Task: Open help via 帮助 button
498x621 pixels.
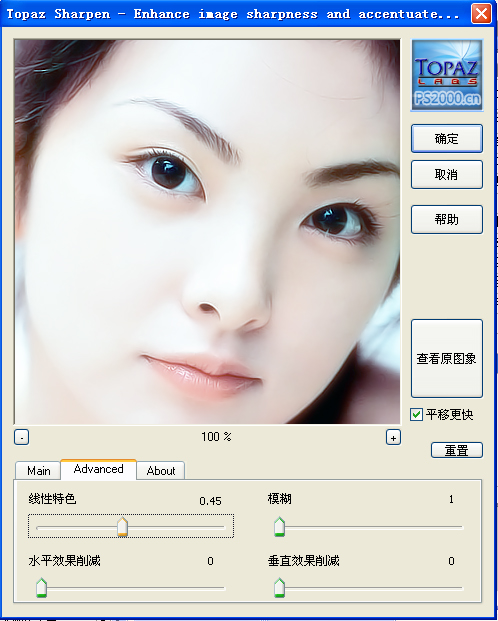Action: (447, 219)
